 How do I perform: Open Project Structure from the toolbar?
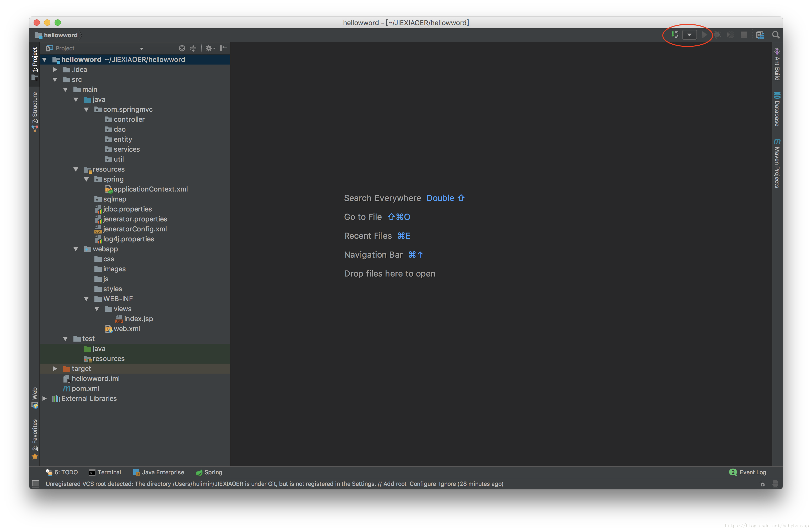coord(760,34)
